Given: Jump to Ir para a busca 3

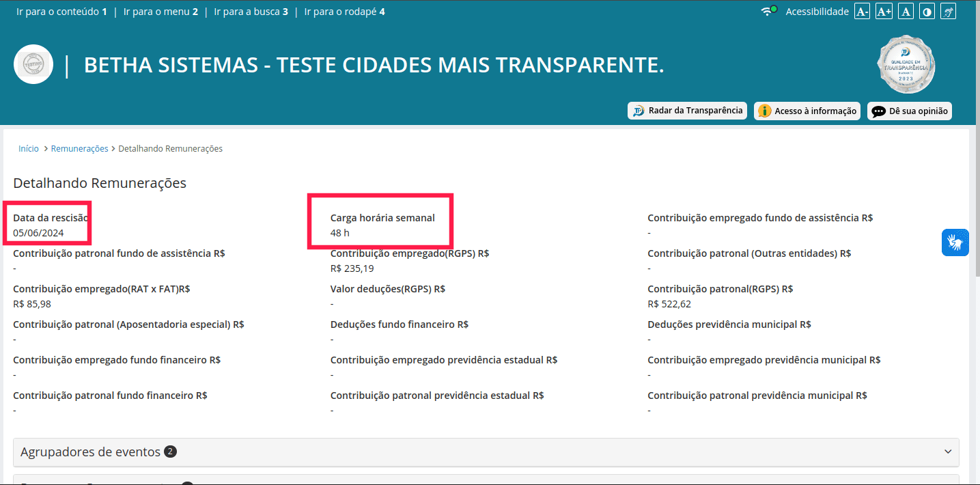Looking at the screenshot, I should 251,12.
